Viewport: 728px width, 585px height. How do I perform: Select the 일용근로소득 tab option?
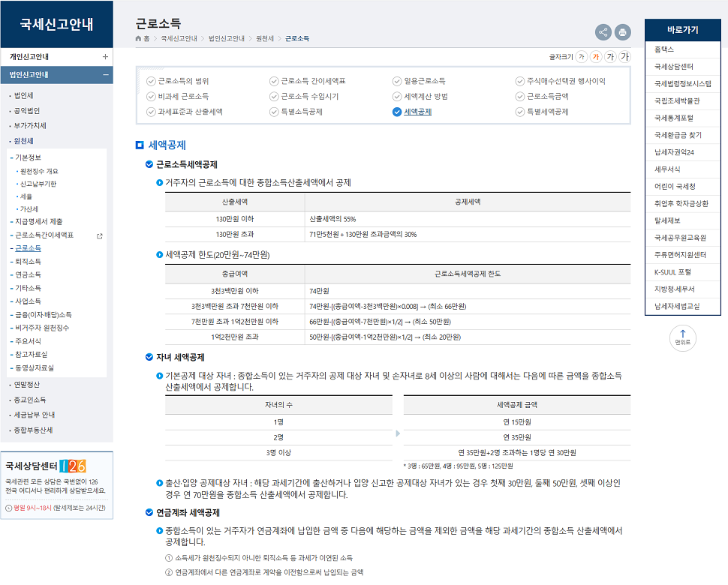(x=420, y=81)
